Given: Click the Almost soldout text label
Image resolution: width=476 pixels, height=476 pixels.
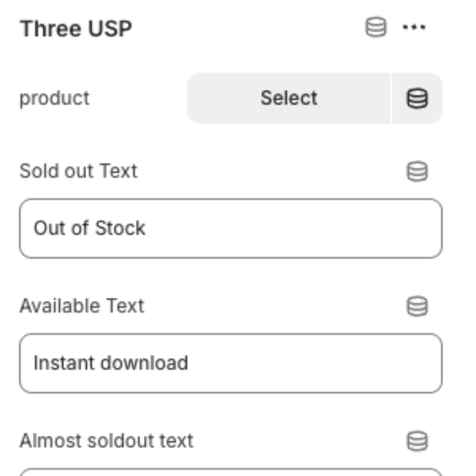Looking at the screenshot, I should click(x=107, y=441).
